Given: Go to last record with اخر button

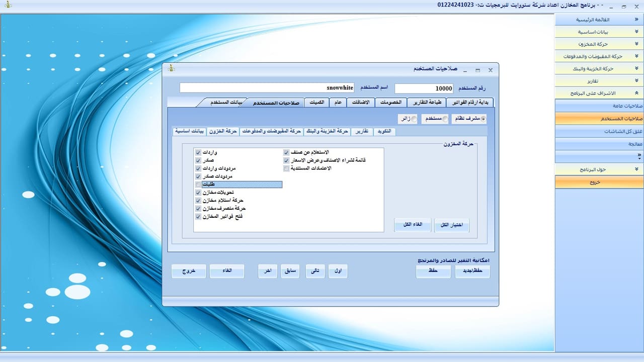Looking at the screenshot, I should 268,271.
